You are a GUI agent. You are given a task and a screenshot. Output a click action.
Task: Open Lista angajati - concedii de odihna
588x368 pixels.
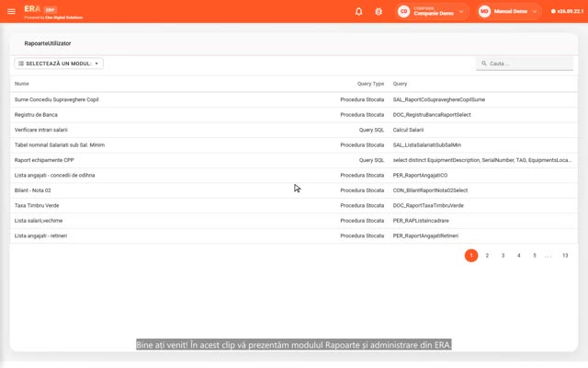[54, 175]
